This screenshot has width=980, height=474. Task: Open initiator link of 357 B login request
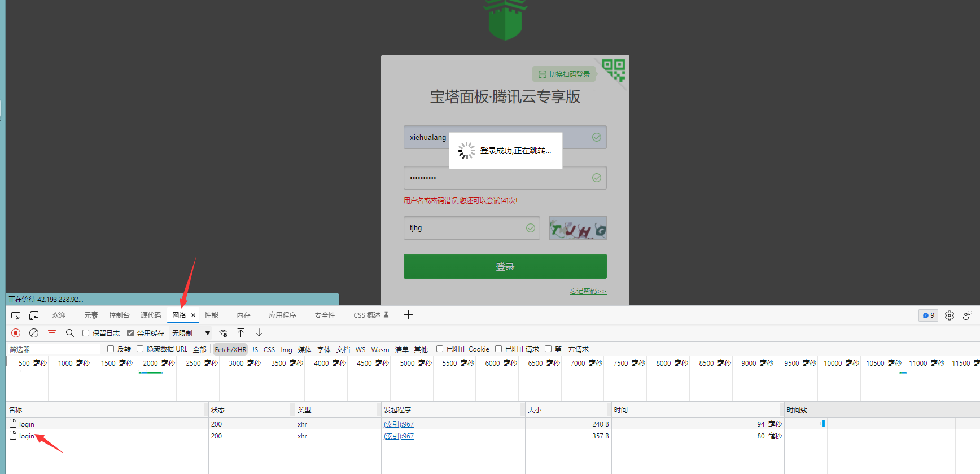coord(399,436)
